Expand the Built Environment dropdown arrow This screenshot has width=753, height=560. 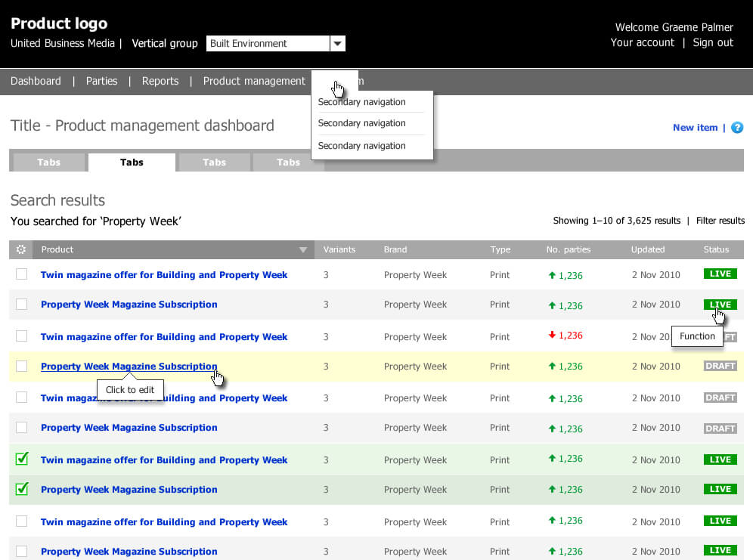[x=338, y=44]
